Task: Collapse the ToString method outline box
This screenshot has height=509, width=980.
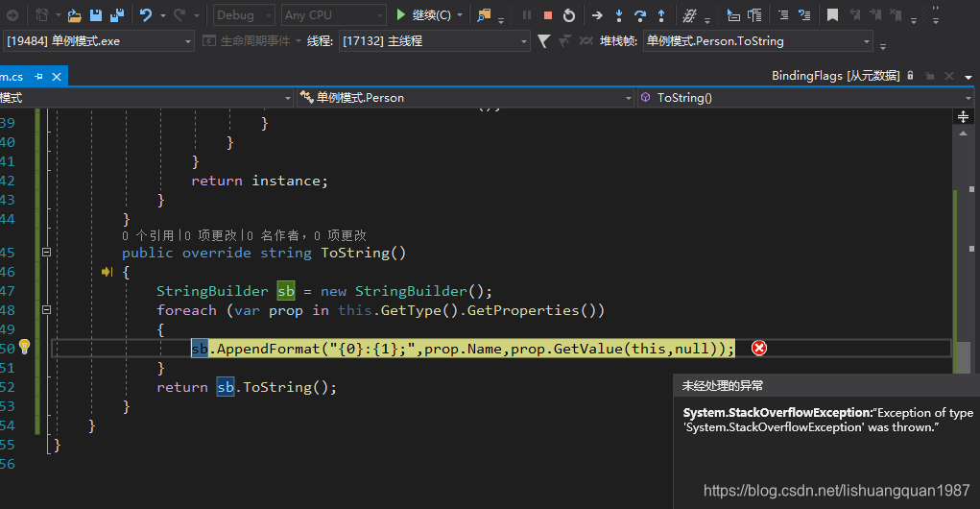Action: [46, 253]
